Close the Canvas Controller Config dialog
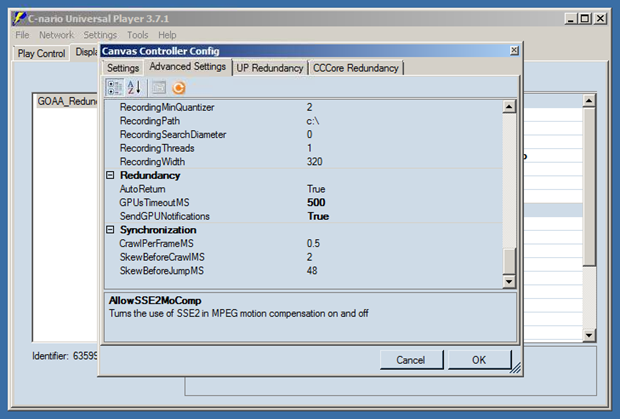Screen dimensions: 620x419 coord(514,51)
